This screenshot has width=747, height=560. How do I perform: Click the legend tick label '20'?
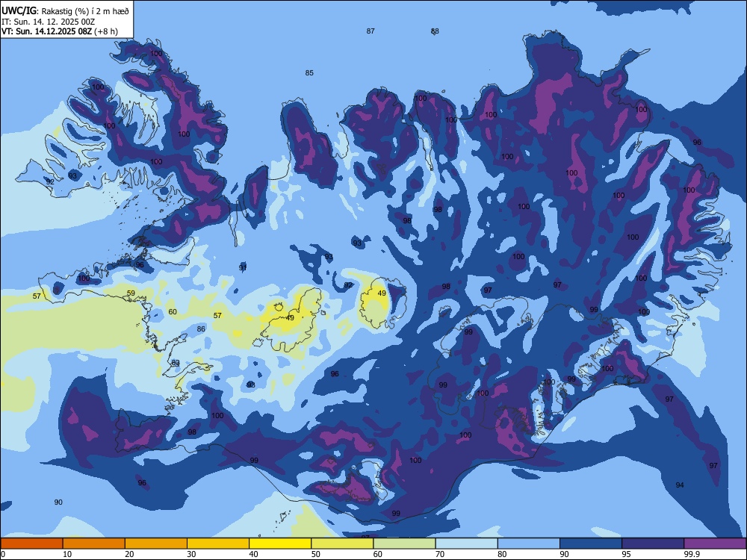[x=129, y=554]
